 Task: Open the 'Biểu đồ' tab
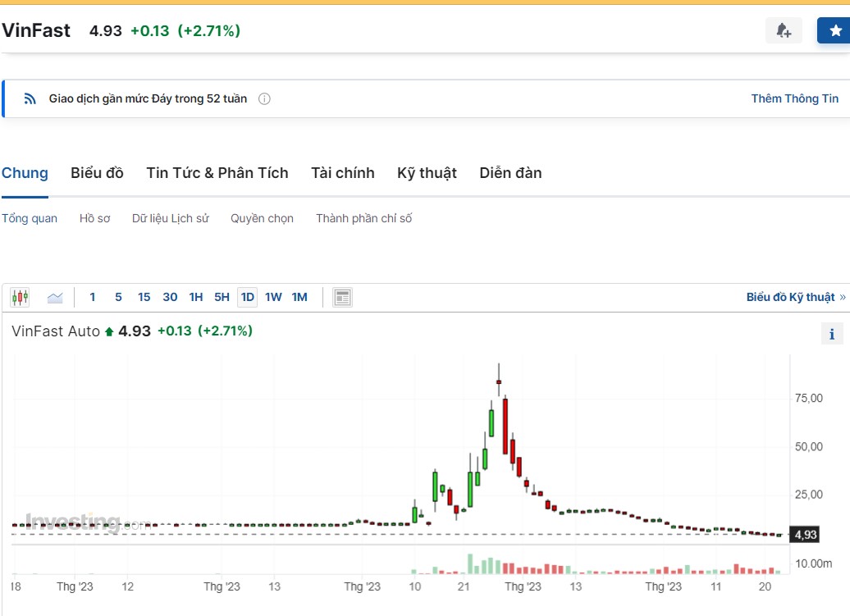(x=97, y=173)
